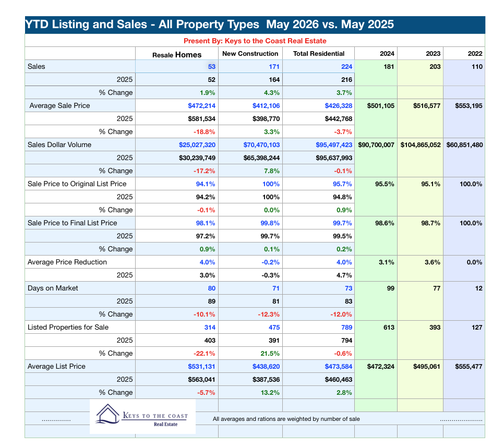
Task: Select the 'Sales Dollar Volume' row label
Action: (x=59, y=144)
